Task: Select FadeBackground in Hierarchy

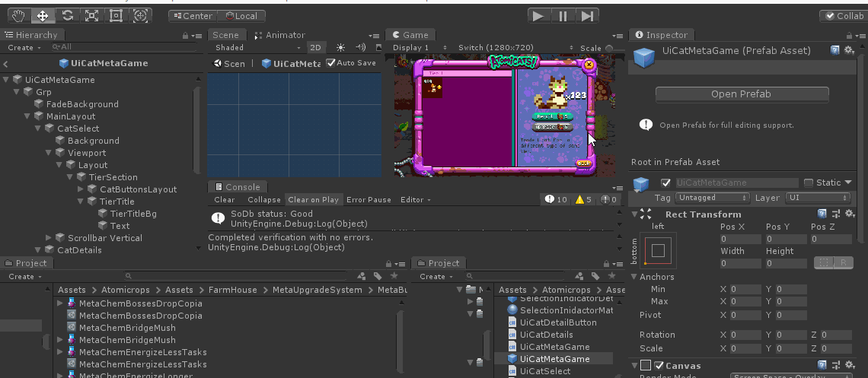Action: coord(82,104)
